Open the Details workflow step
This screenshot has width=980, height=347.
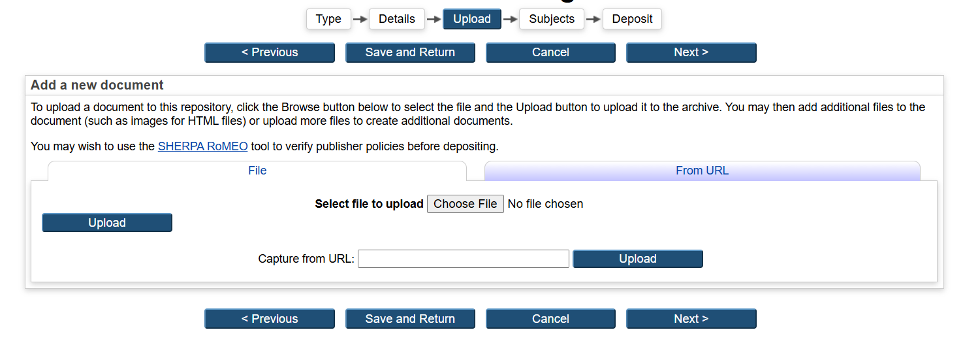point(396,19)
